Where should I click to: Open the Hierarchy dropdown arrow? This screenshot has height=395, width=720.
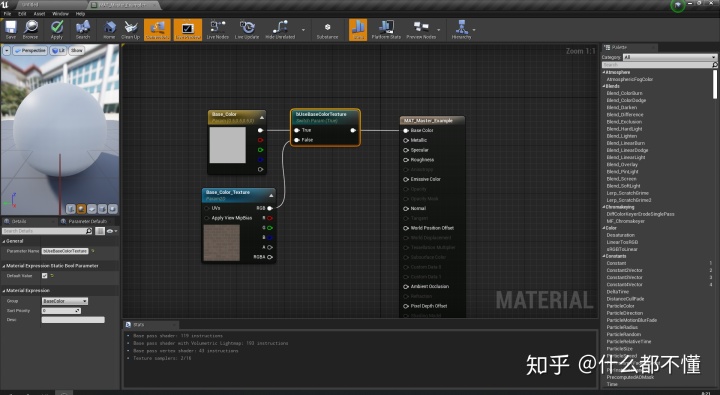click(x=474, y=30)
